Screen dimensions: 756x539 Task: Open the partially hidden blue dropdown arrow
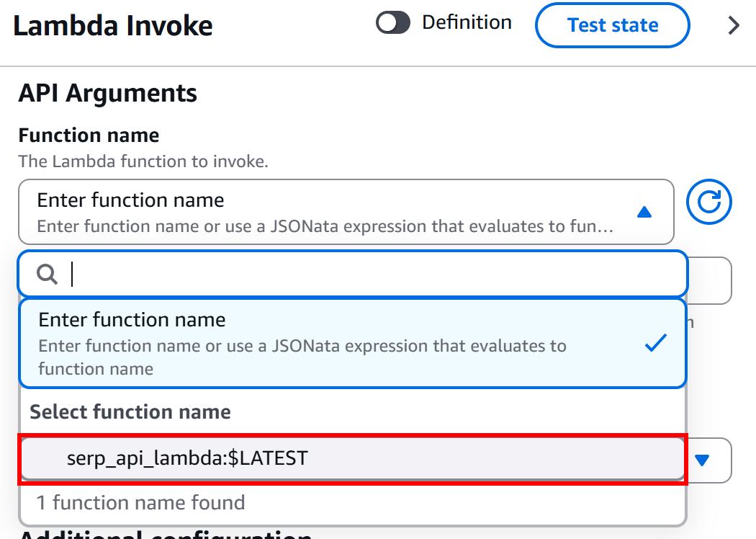pos(703,460)
